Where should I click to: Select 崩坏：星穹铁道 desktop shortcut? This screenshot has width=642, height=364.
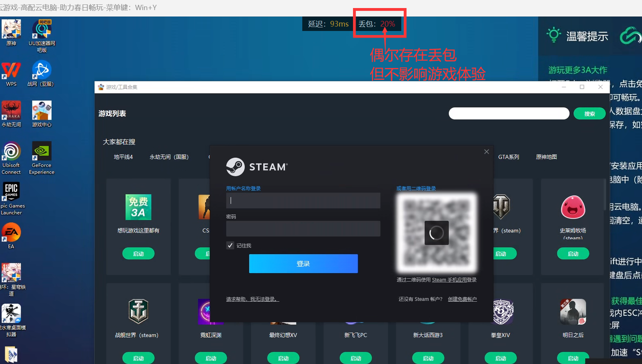click(11, 280)
